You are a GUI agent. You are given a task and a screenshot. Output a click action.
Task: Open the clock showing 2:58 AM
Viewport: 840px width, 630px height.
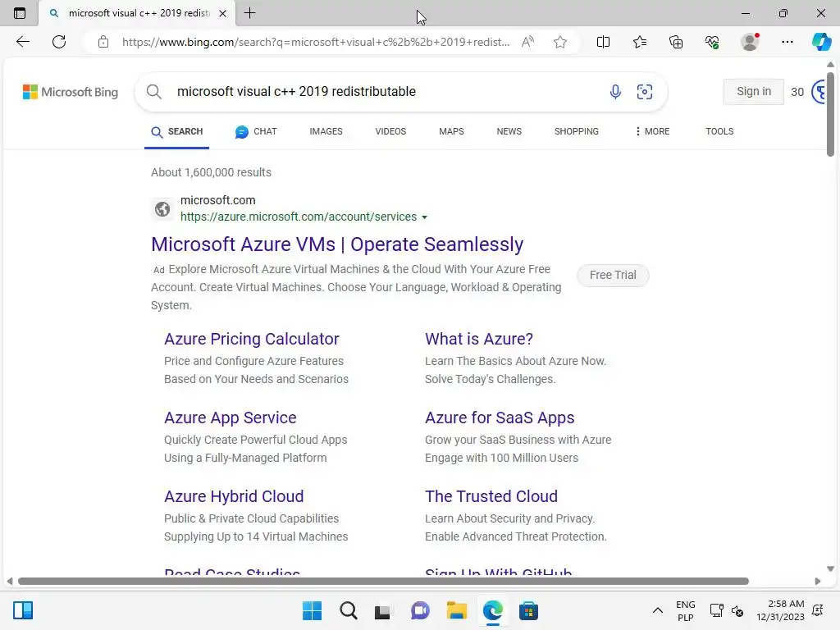click(x=781, y=610)
